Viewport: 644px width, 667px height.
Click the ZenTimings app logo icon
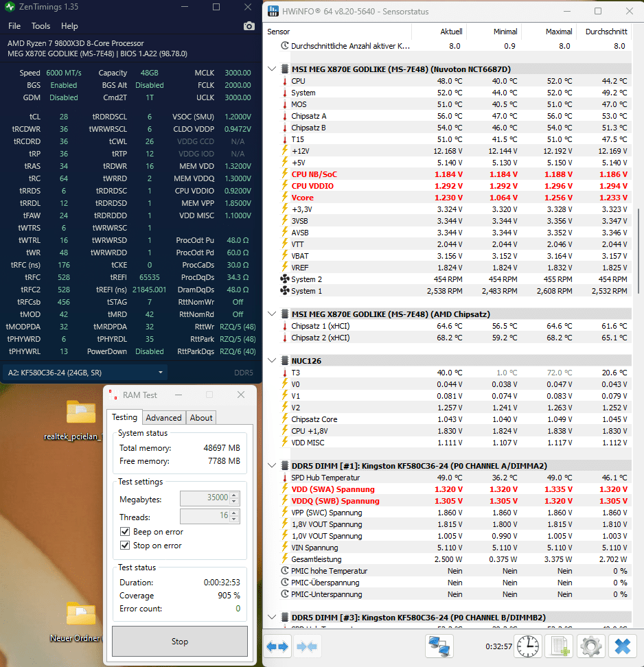[x=10, y=7]
